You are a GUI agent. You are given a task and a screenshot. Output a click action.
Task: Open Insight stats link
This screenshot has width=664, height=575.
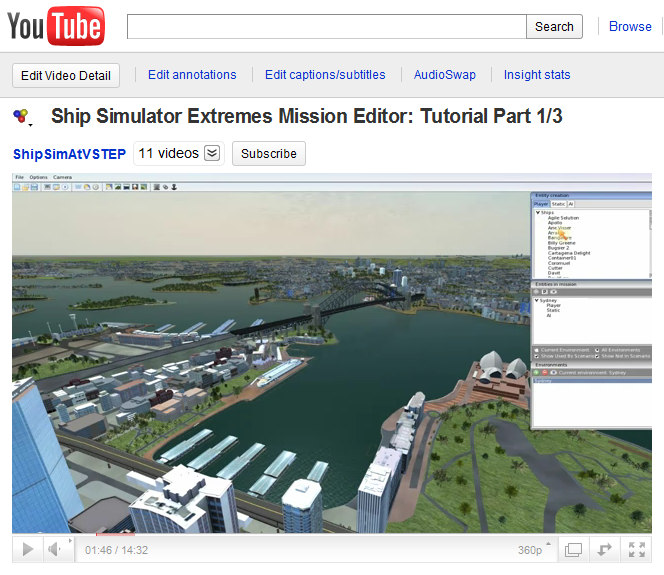pos(537,75)
